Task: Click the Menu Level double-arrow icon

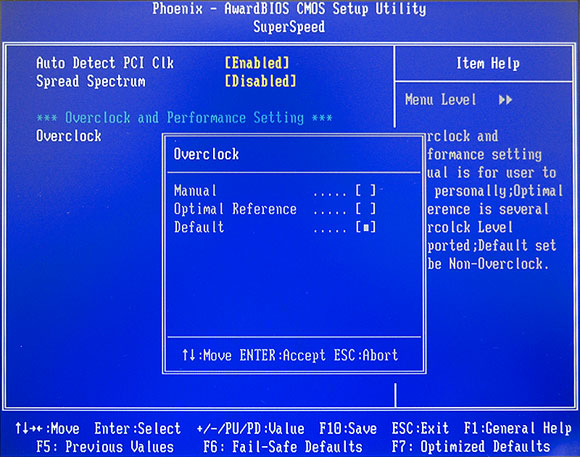Action: tap(505, 100)
